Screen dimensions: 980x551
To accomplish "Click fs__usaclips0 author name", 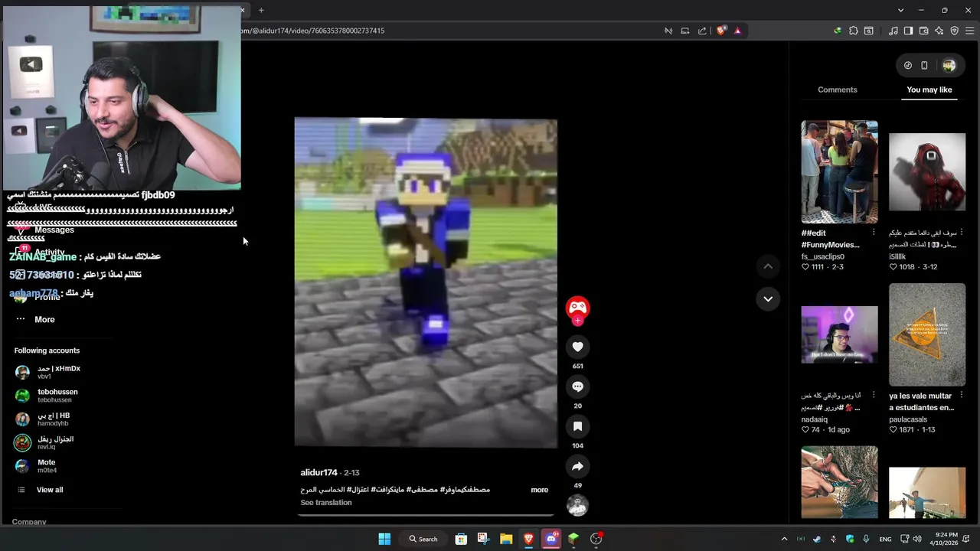I will point(823,256).
